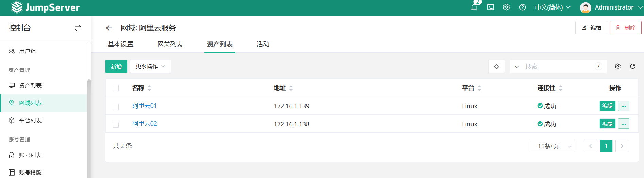Click address 172.16.1.138
This screenshot has height=178, width=644.
[292, 124]
